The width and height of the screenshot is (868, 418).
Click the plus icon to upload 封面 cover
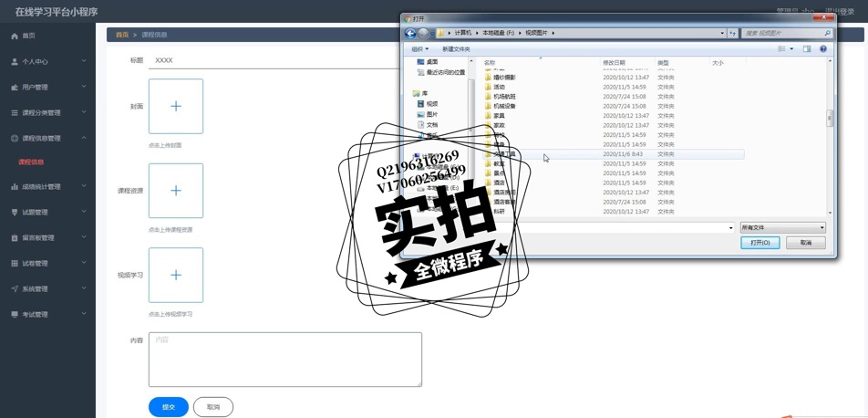pos(176,107)
